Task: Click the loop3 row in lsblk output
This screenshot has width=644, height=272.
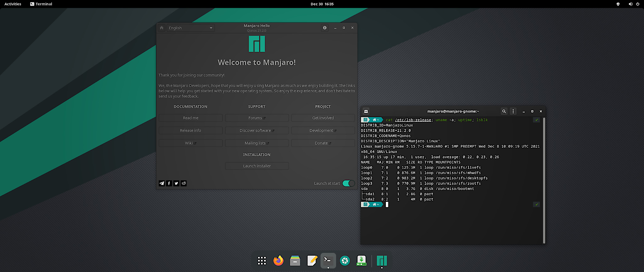Action: (421, 184)
